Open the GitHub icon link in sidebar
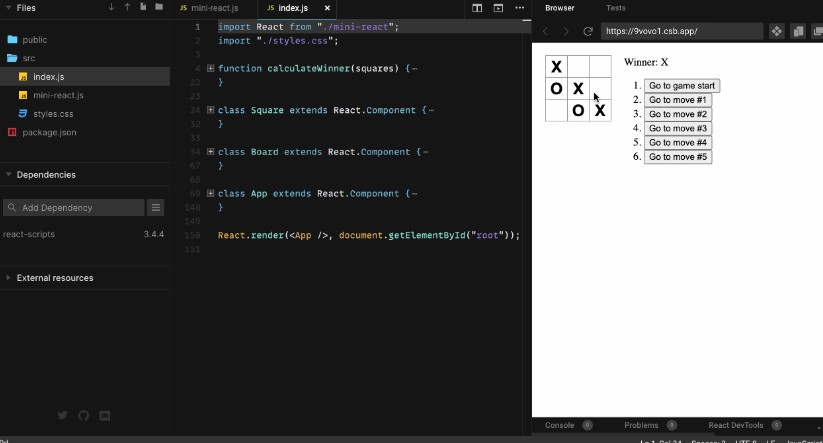This screenshot has height=443, width=823. coord(84,415)
